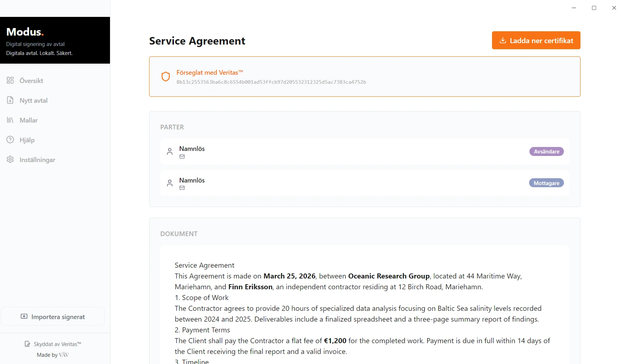Open the Översikt menu item
The image size is (620, 364).
(x=31, y=81)
